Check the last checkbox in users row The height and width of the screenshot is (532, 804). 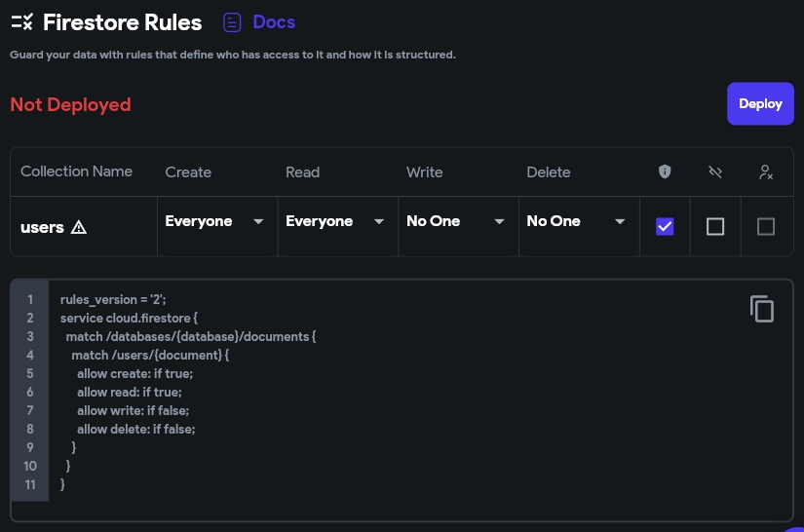click(766, 226)
